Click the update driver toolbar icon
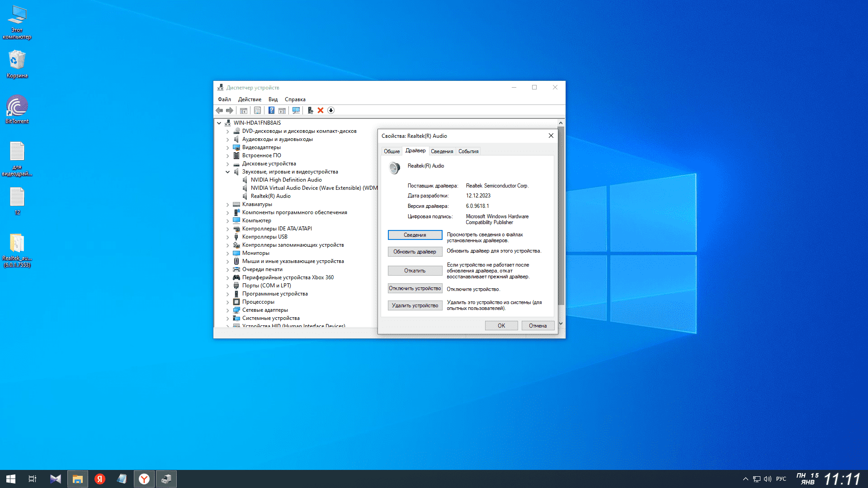Screen dimensions: 868x488 click(310, 110)
